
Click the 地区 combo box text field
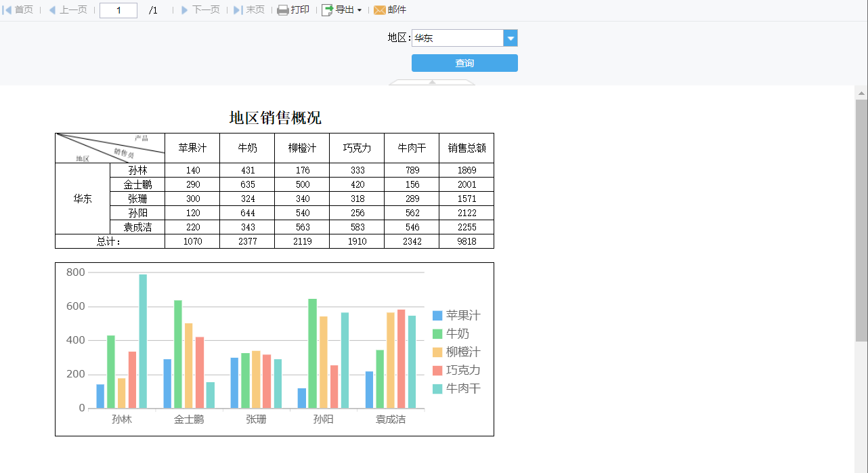(x=458, y=38)
